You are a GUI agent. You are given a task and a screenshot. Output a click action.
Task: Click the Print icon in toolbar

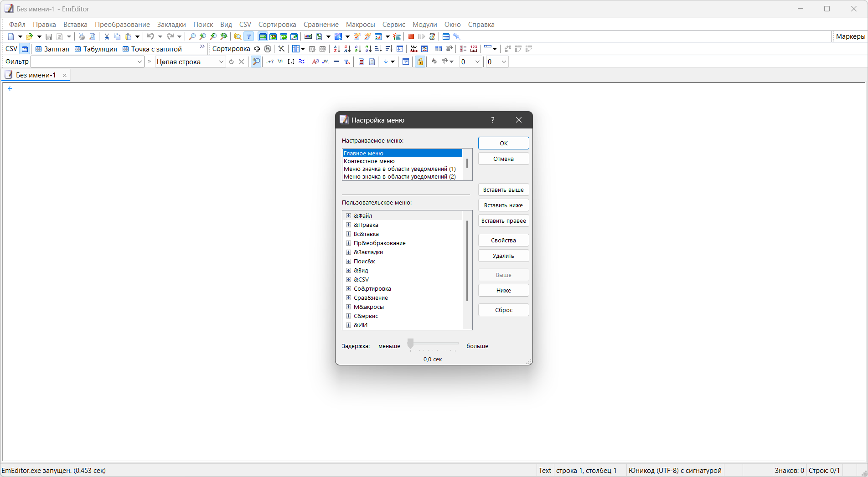[82, 36]
